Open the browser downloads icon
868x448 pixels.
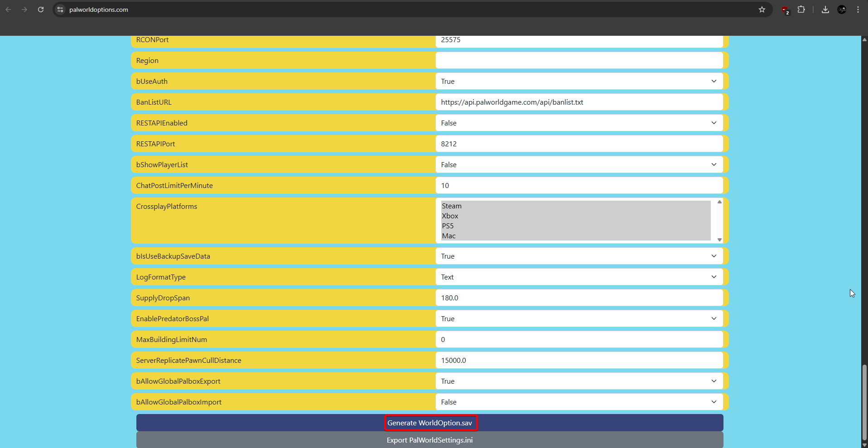pyautogui.click(x=825, y=10)
